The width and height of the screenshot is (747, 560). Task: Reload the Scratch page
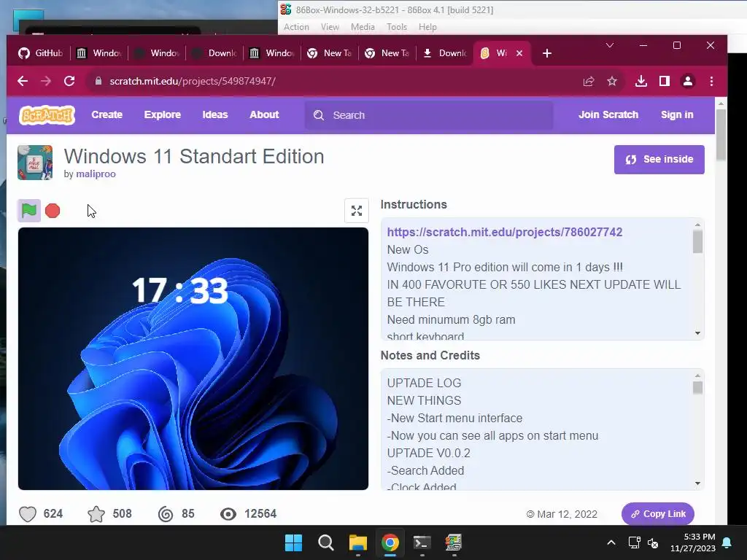pos(69,81)
